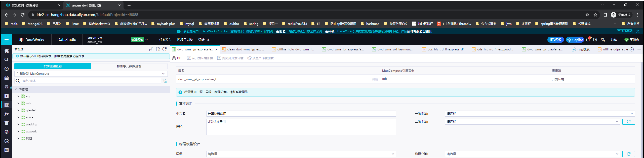Open the 二级主题 dropdown
This screenshot has height=158, width=644.
point(532,122)
